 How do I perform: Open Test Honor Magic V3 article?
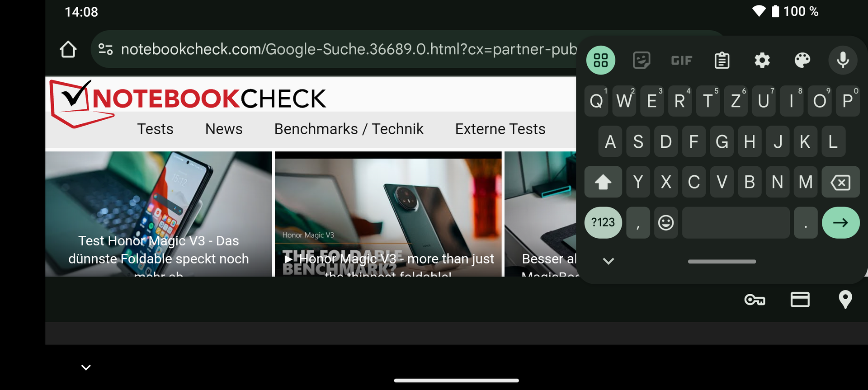pyautogui.click(x=159, y=214)
